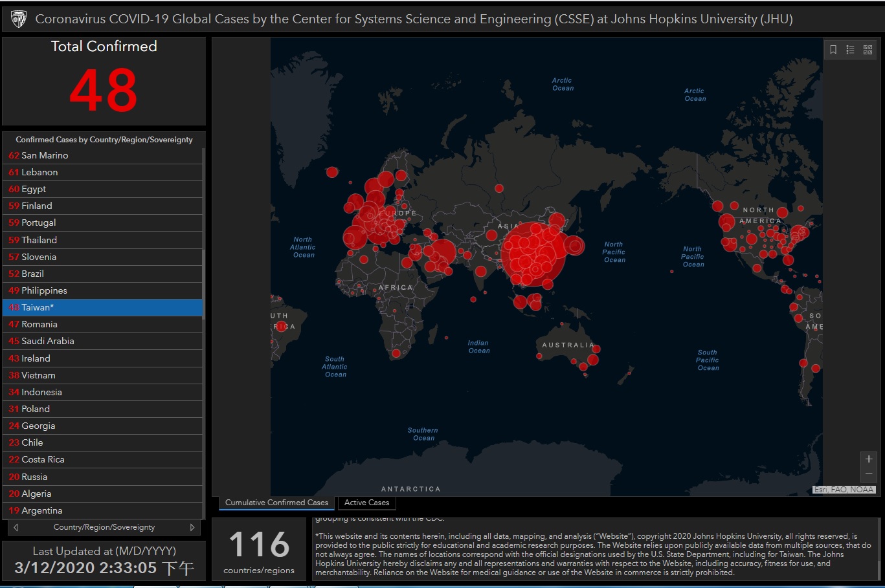Select Taiwan* in the country list
The width and height of the screenshot is (885, 588).
pos(102,307)
